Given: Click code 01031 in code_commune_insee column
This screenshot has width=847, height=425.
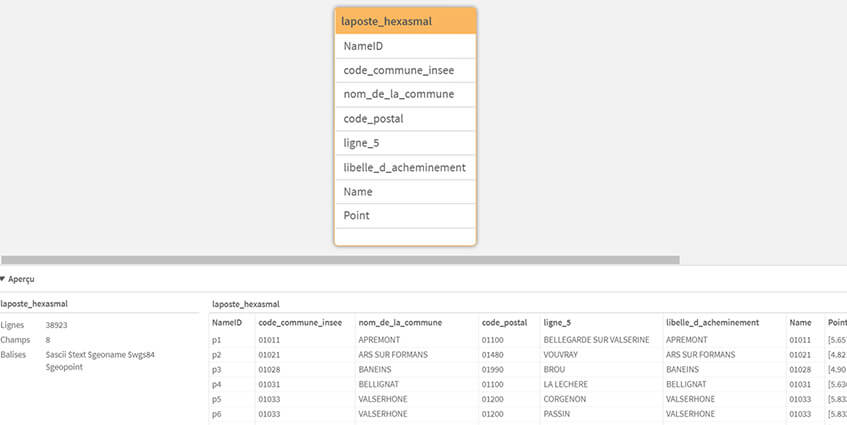Looking at the screenshot, I should (x=268, y=384).
